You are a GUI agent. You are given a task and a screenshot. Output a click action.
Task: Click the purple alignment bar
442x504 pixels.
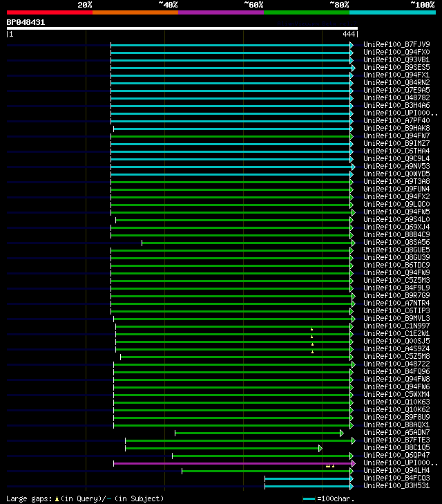pyautogui.click(x=233, y=463)
